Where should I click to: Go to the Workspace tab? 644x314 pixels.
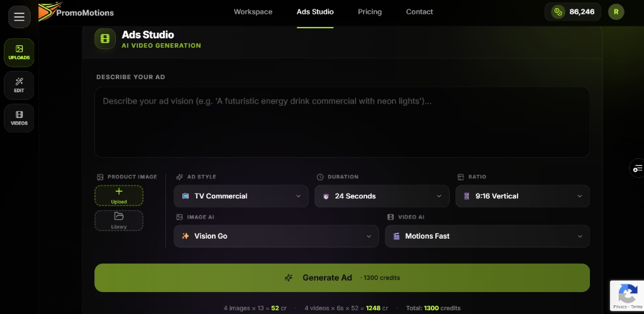[x=253, y=12]
